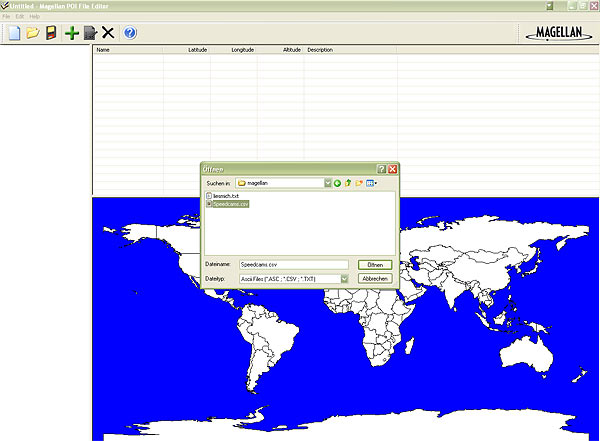Image resolution: width=600 pixels, height=441 pixels.
Task: Open the Edit menu
Action: (x=20, y=16)
